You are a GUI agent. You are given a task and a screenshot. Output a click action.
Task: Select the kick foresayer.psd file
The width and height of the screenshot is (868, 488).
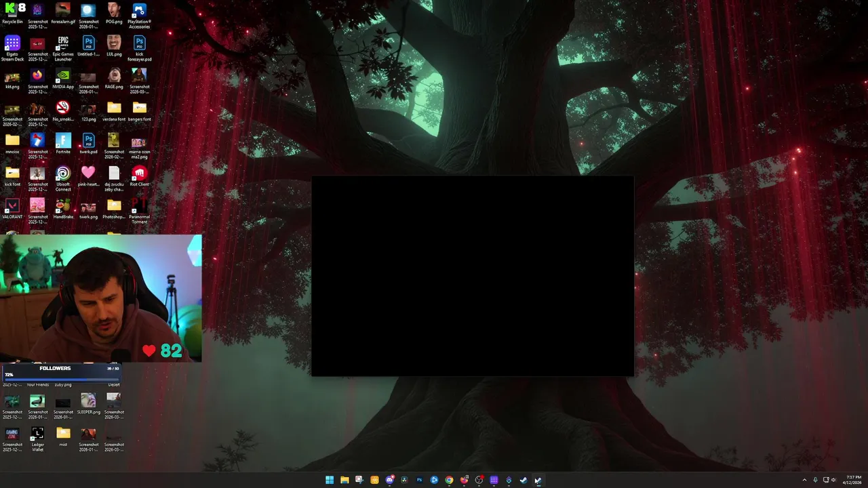[139, 48]
